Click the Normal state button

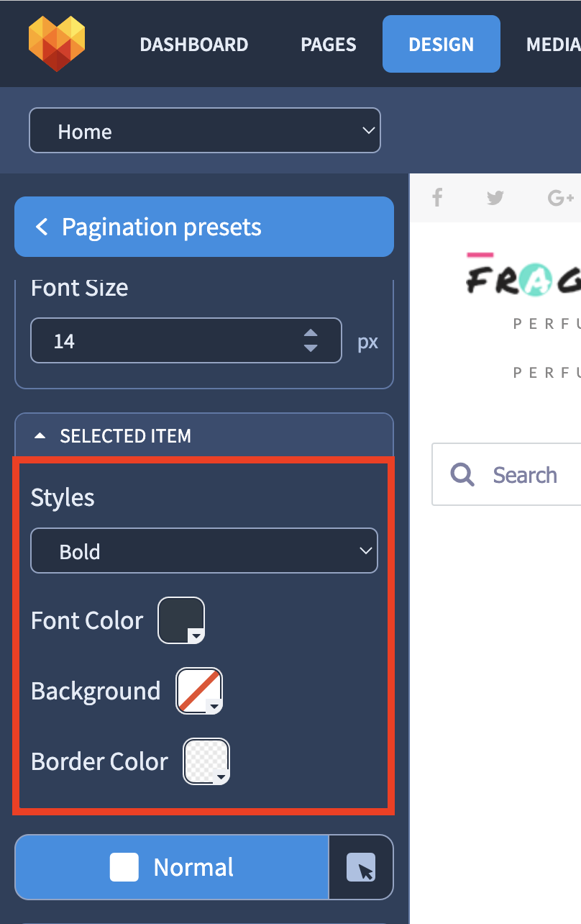pos(172,867)
